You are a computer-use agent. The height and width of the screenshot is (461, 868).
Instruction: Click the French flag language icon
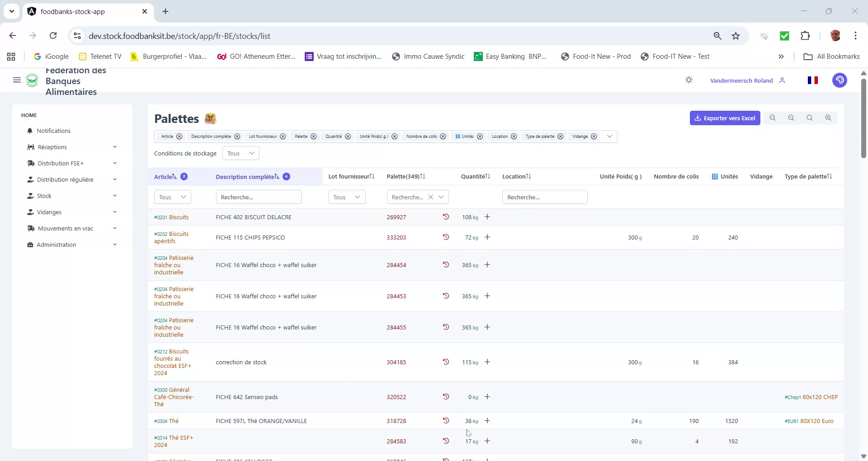click(x=812, y=80)
